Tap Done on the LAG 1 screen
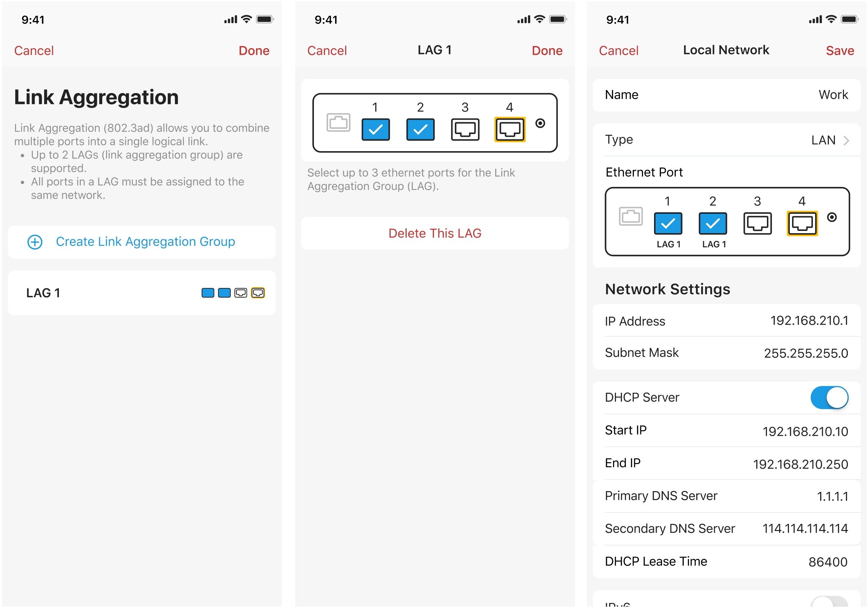Screen dimensions: 868x610 click(547, 51)
